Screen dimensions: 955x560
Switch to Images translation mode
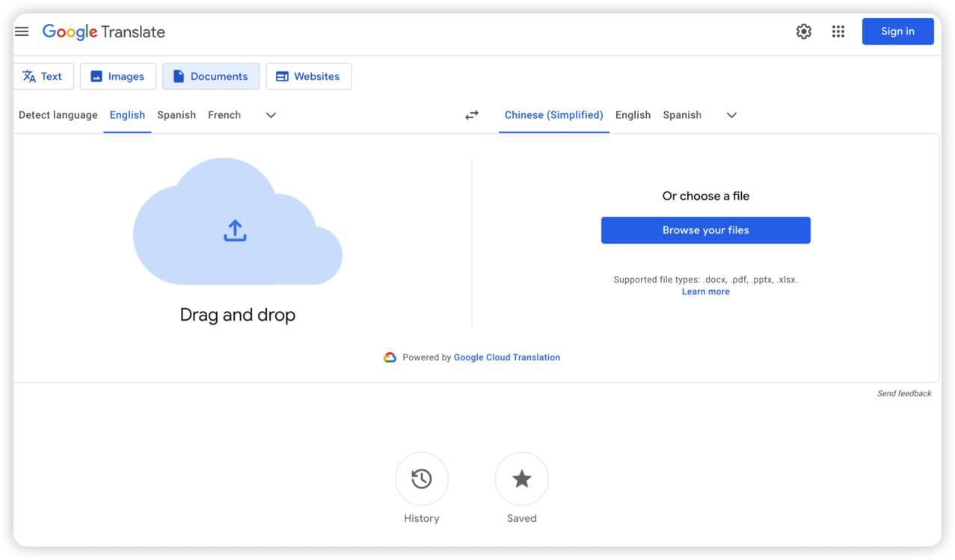pos(118,76)
